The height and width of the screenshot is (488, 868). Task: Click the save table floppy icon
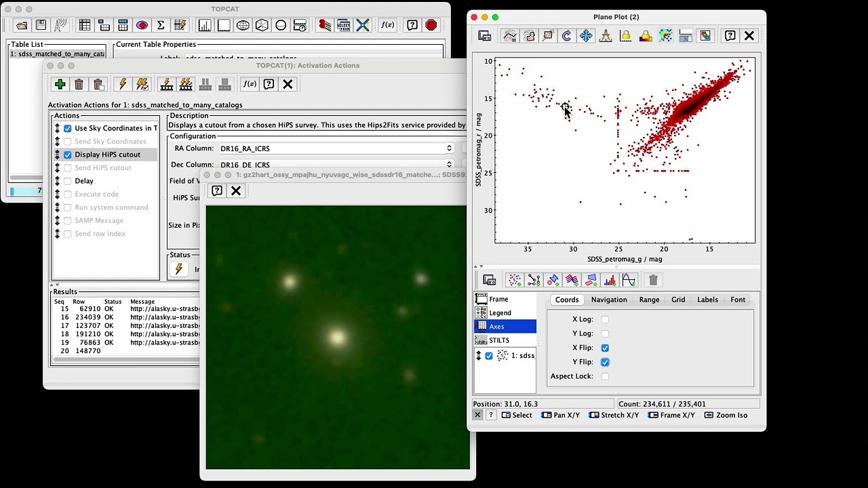(41, 26)
